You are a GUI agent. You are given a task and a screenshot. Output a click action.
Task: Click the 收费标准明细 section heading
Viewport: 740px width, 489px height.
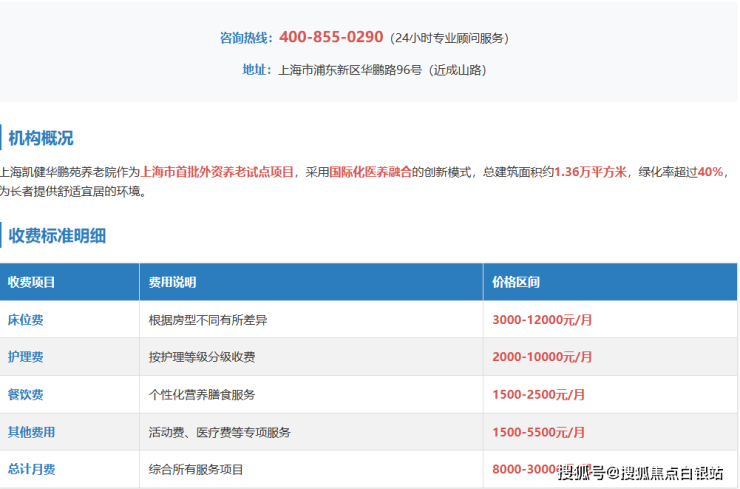[57, 236]
